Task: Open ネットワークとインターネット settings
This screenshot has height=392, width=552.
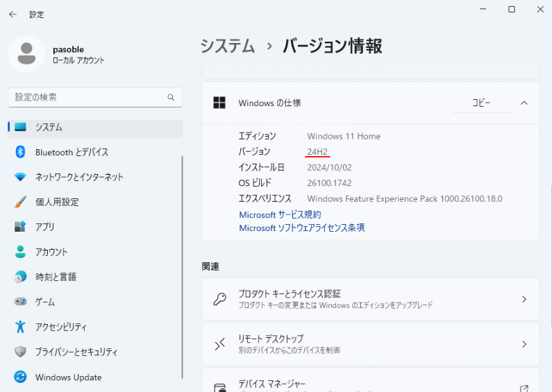Action: pyautogui.click(x=79, y=177)
